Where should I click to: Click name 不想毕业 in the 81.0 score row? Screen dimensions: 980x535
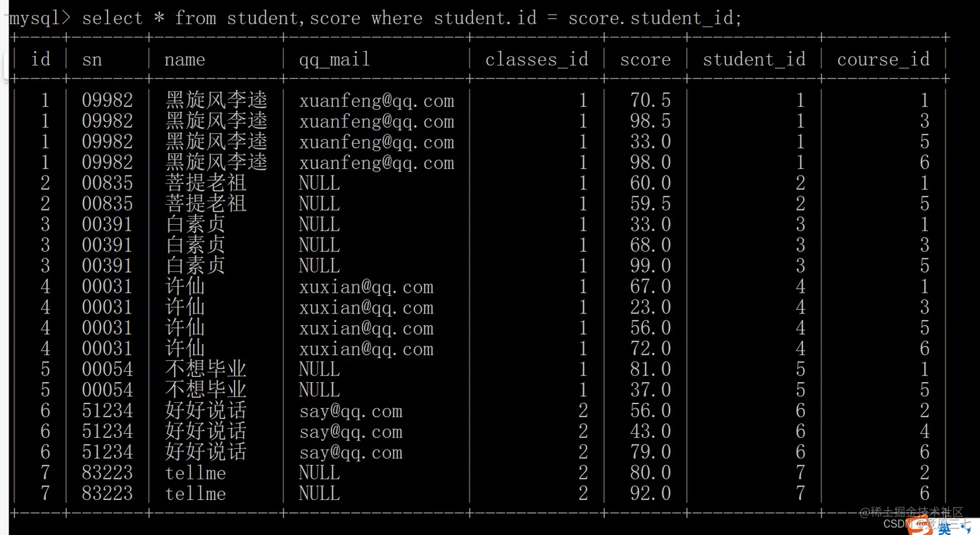tap(205, 370)
